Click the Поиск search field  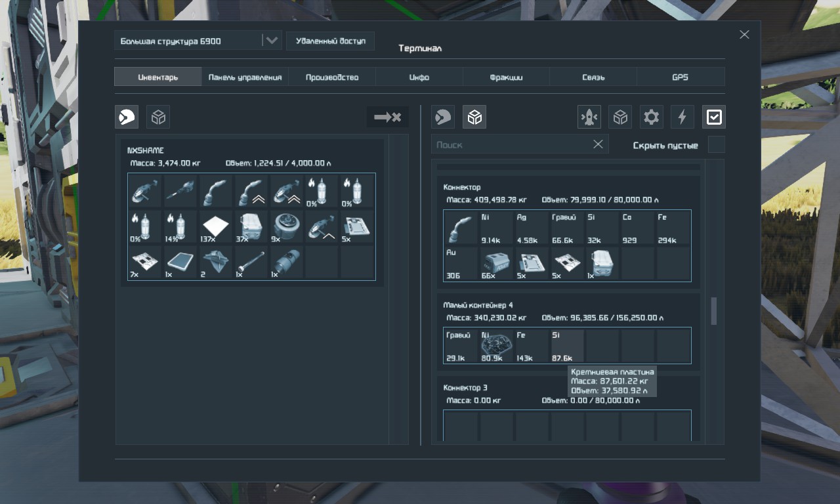click(x=509, y=144)
